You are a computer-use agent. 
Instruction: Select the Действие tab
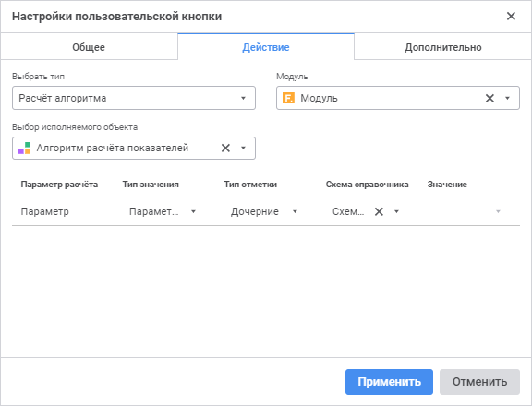(266, 47)
